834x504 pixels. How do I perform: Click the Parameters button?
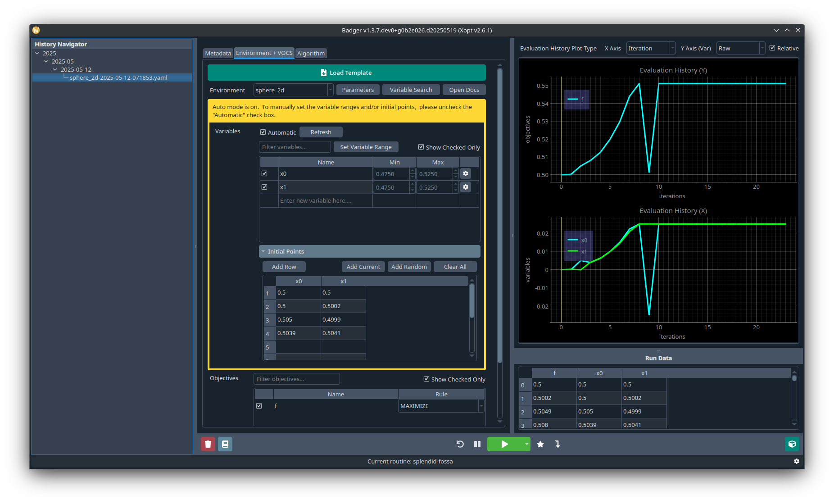coord(358,90)
